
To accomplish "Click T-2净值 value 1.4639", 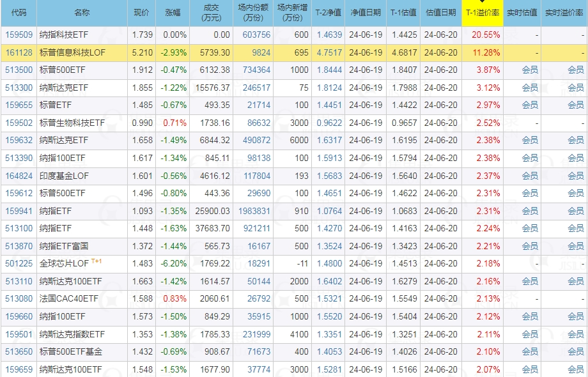I will coord(329,35).
